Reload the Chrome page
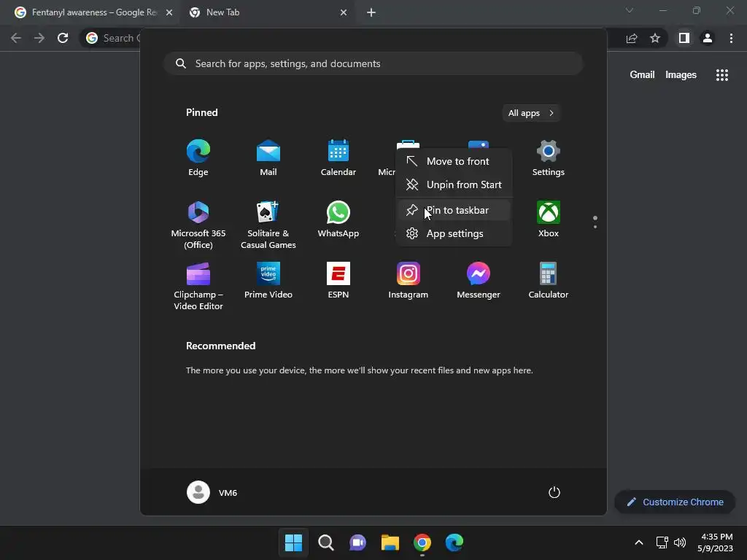Screen dimensions: 747x560 [63, 38]
